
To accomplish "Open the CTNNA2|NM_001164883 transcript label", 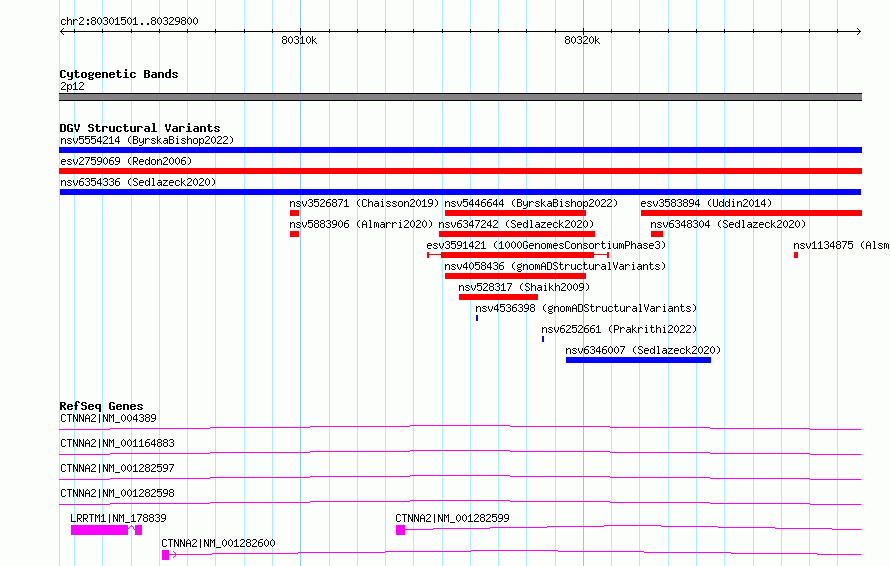I will [117, 443].
